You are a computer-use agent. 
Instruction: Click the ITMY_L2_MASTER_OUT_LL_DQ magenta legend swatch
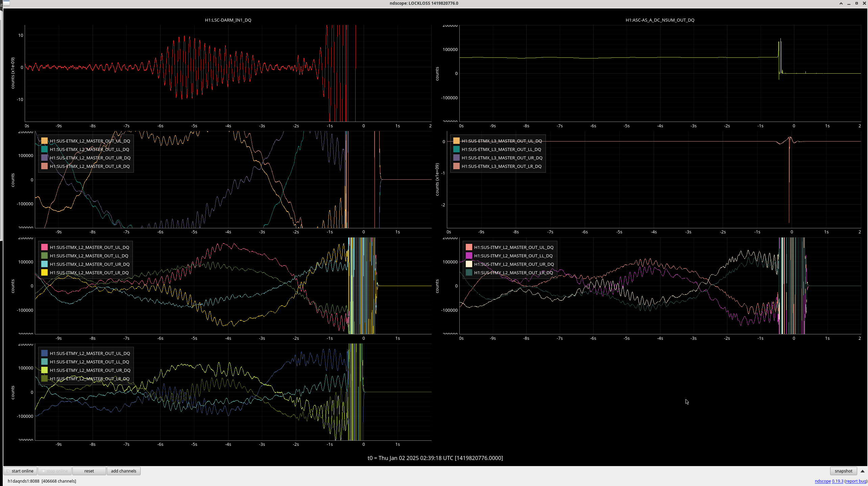click(469, 256)
